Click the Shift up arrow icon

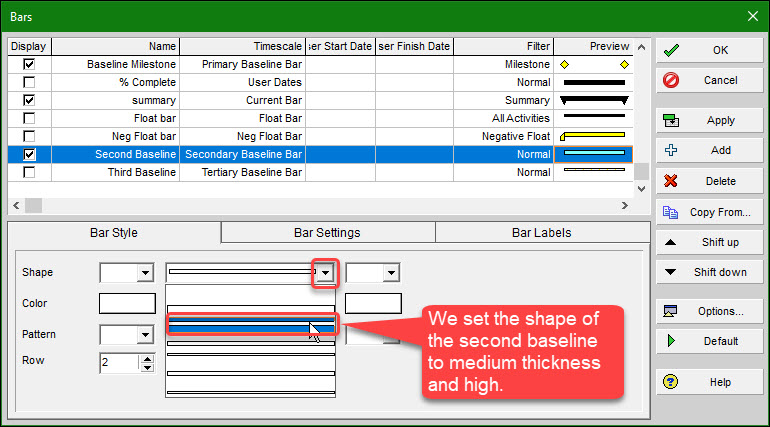[671, 242]
